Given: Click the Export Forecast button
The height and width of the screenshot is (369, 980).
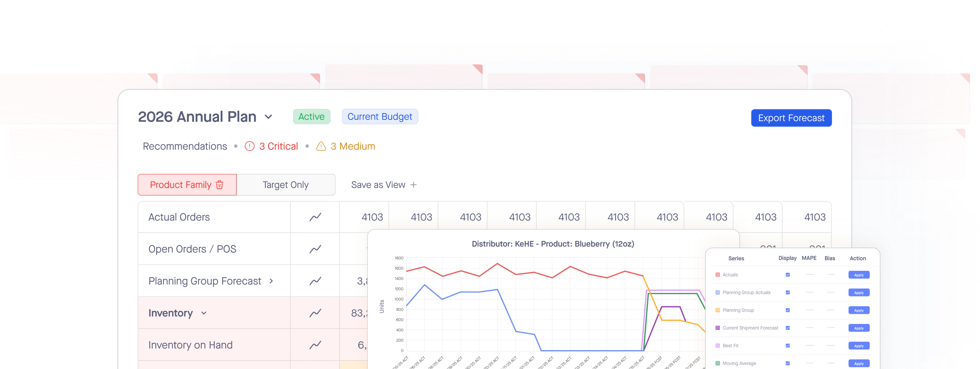Looking at the screenshot, I should coord(791,118).
